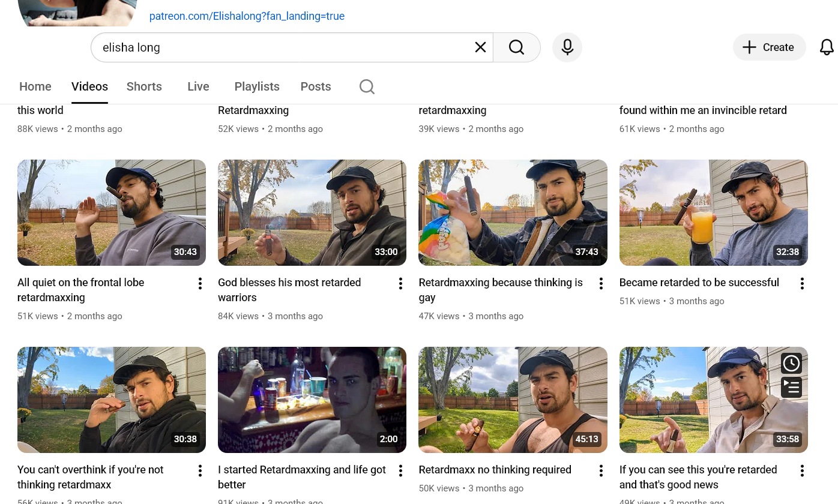Play the 32:38 video thumbnail
This screenshot has width=838, height=504.
[714, 212]
